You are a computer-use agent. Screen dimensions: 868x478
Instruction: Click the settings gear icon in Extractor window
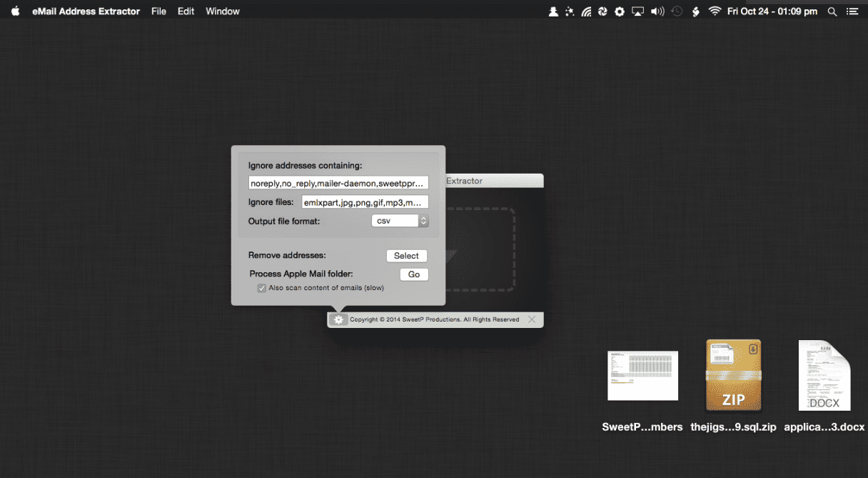click(x=338, y=319)
